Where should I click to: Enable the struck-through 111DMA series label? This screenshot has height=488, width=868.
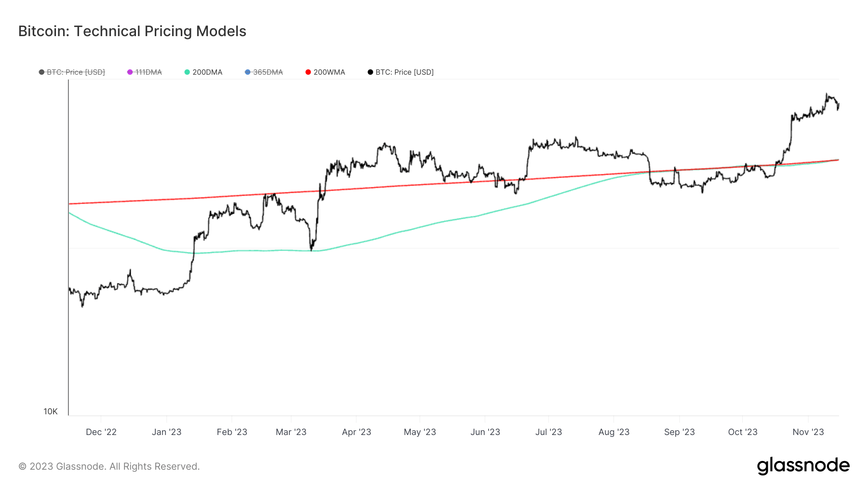(x=149, y=72)
